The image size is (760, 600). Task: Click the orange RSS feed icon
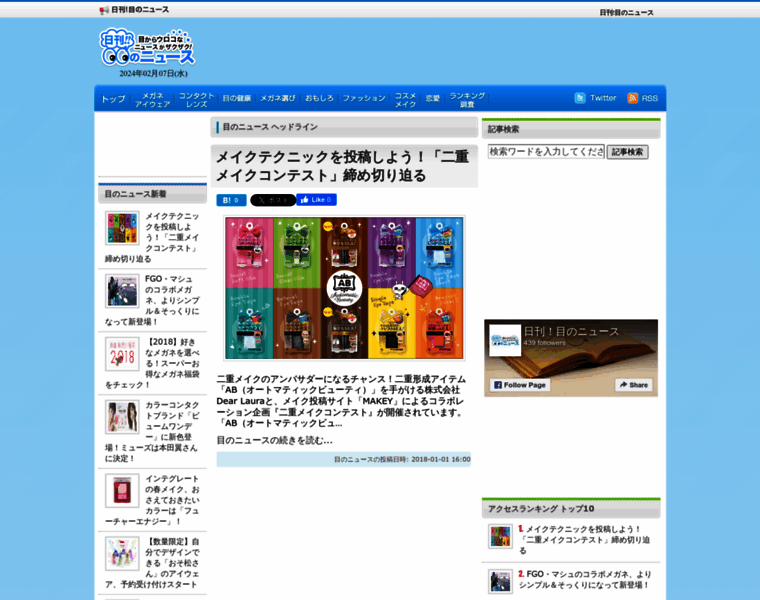click(x=633, y=98)
